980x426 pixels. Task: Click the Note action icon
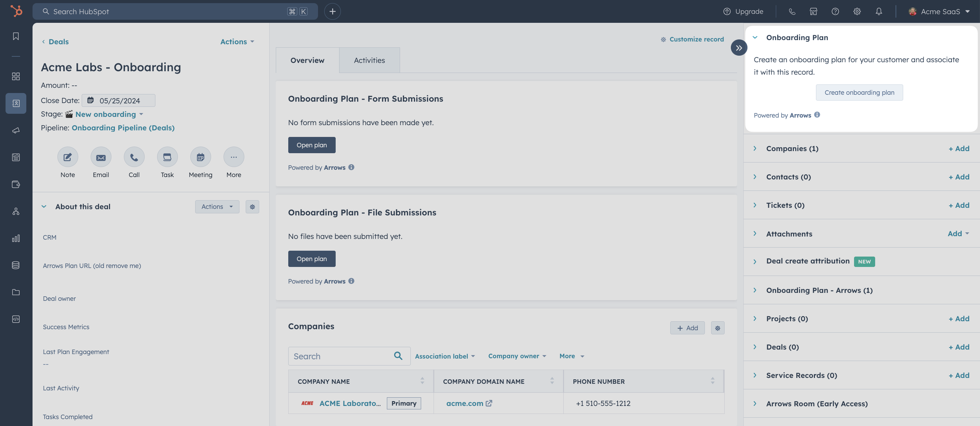(x=67, y=157)
